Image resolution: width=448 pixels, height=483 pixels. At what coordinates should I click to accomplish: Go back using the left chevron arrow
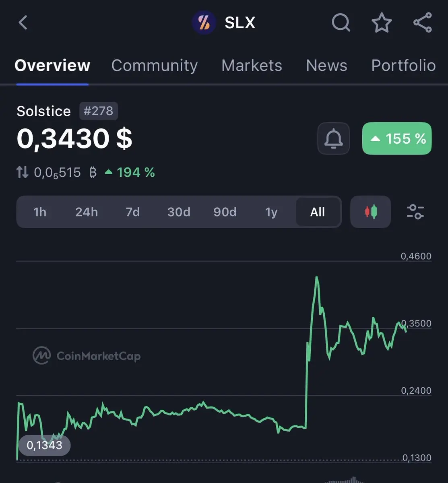click(x=23, y=23)
